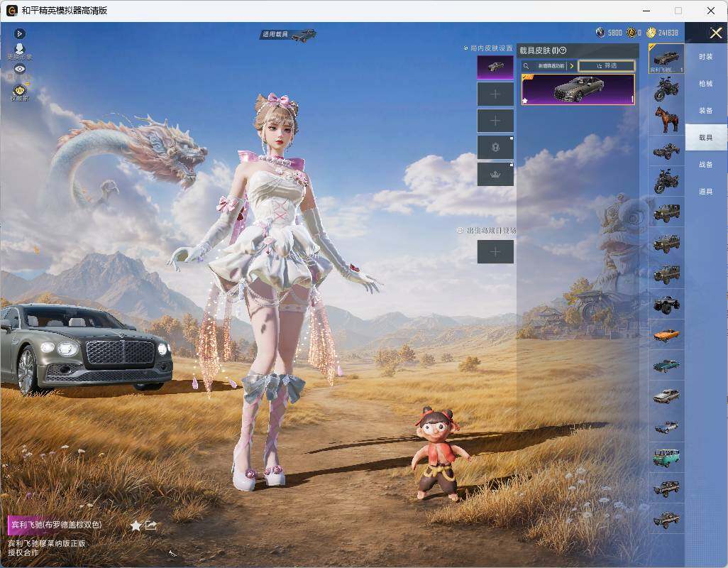Add a birth island entrance vehicle
728x568 pixels.
(495, 252)
